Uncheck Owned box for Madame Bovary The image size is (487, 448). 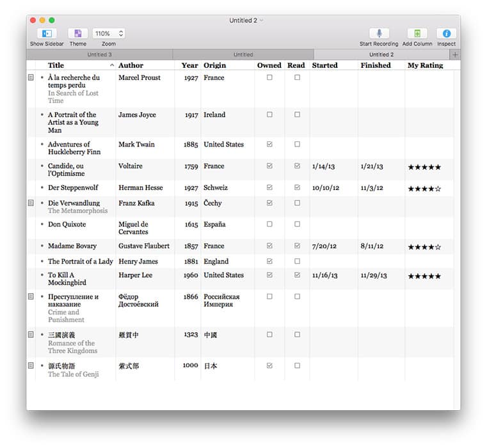269,246
